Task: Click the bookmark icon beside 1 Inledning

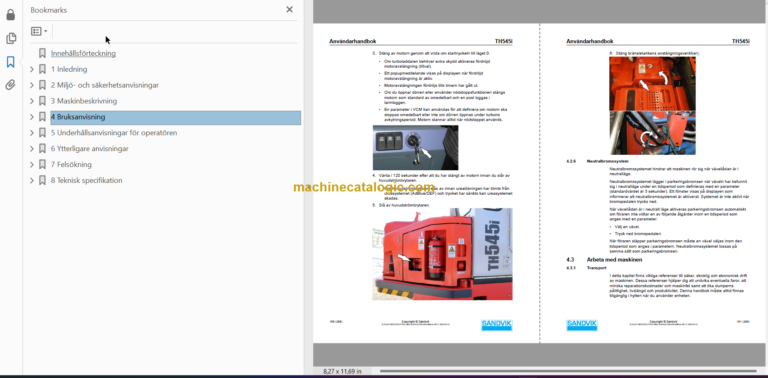Action: 43,70
